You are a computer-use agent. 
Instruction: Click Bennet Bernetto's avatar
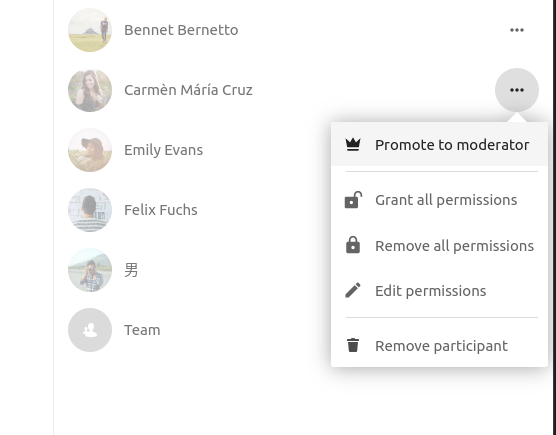click(90, 30)
